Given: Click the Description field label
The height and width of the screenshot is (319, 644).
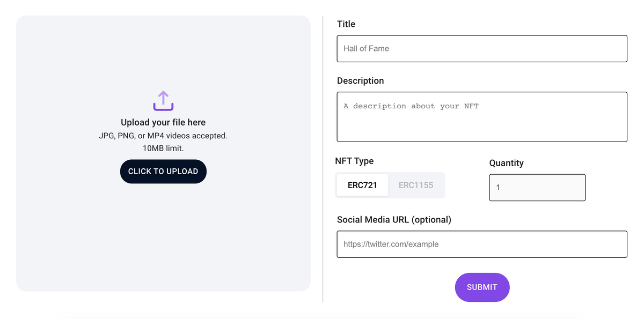Looking at the screenshot, I should point(361,81).
